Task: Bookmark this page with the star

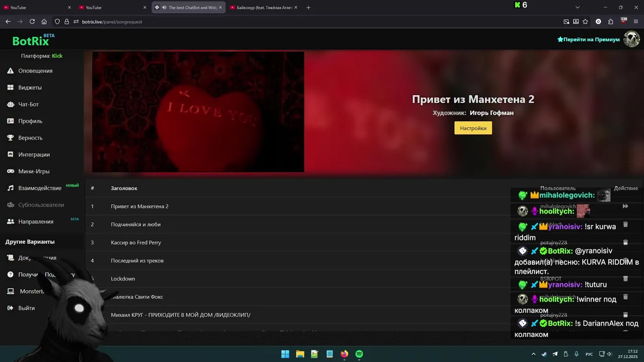Action: coord(585,22)
